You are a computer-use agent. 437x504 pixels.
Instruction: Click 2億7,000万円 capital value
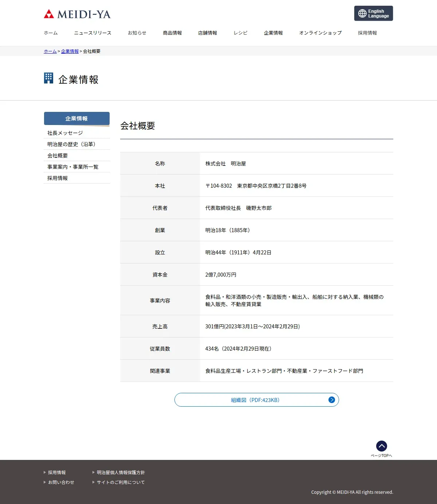click(x=221, y=275)
